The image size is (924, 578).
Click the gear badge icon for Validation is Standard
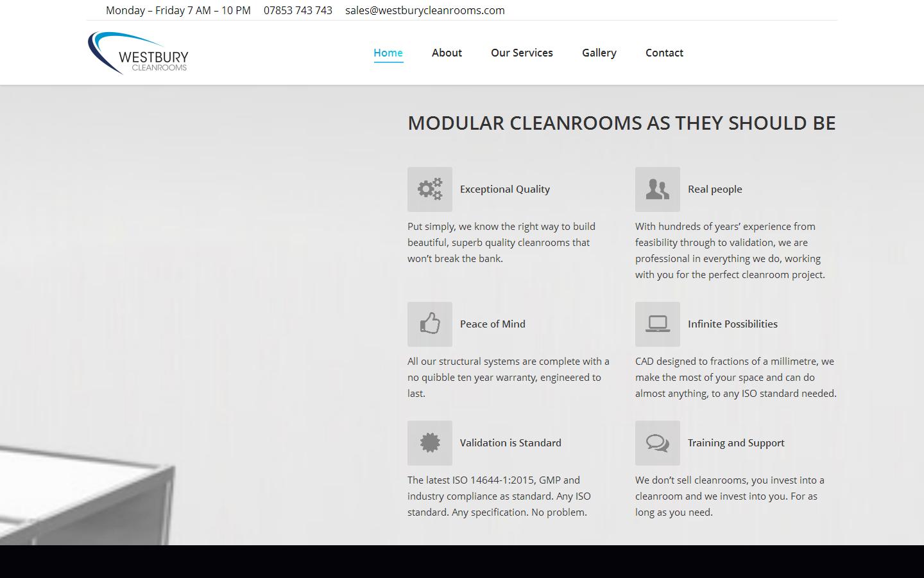click(x=429, y=442)
